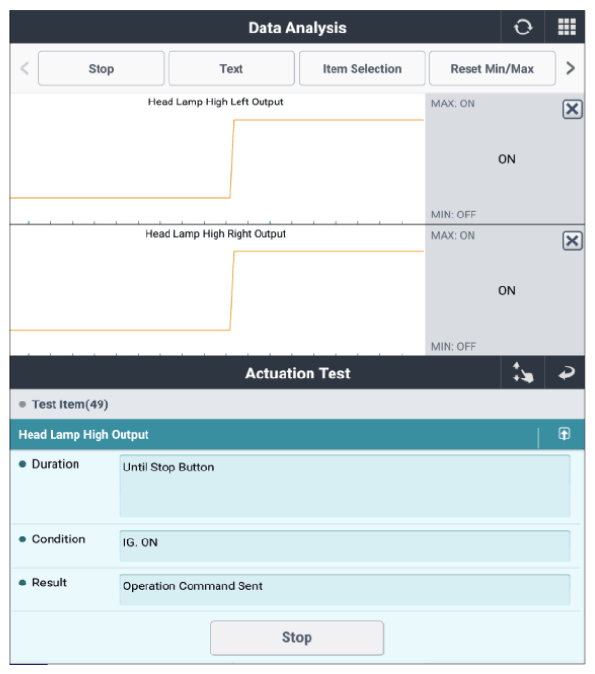Image resolution: width=595 pixels, height=674 pixels.
Task: Click the Result field showing Operation Command Sent
Action: click(x=345, y=589)
